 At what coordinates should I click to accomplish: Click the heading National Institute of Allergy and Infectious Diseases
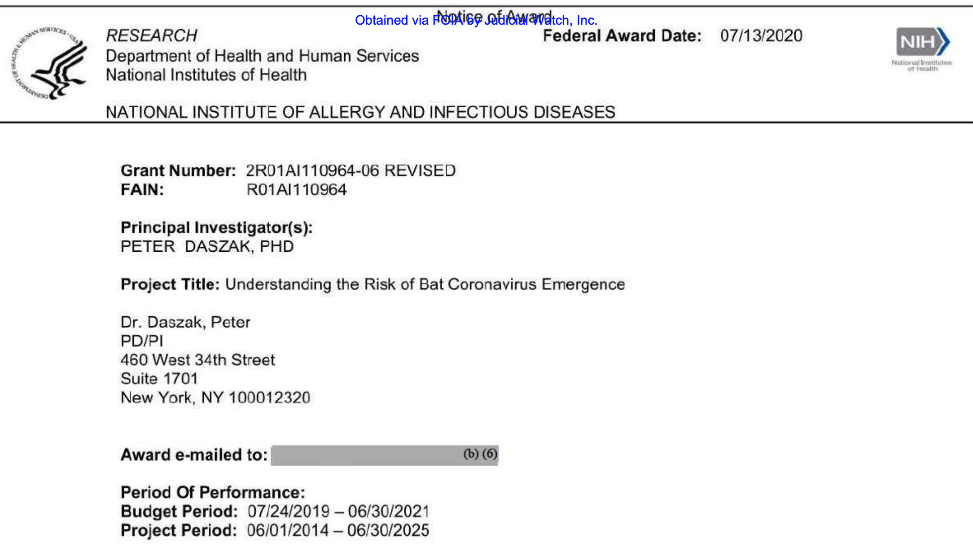click(360, 112)
